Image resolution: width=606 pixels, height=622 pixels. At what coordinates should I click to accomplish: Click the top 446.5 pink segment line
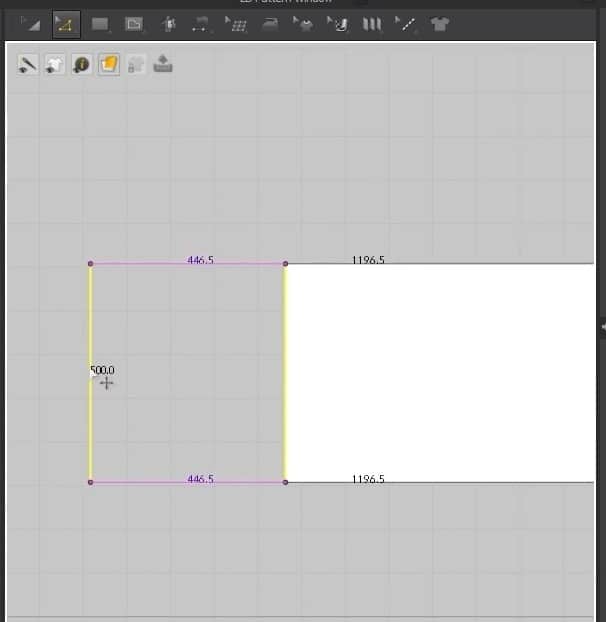188,263
